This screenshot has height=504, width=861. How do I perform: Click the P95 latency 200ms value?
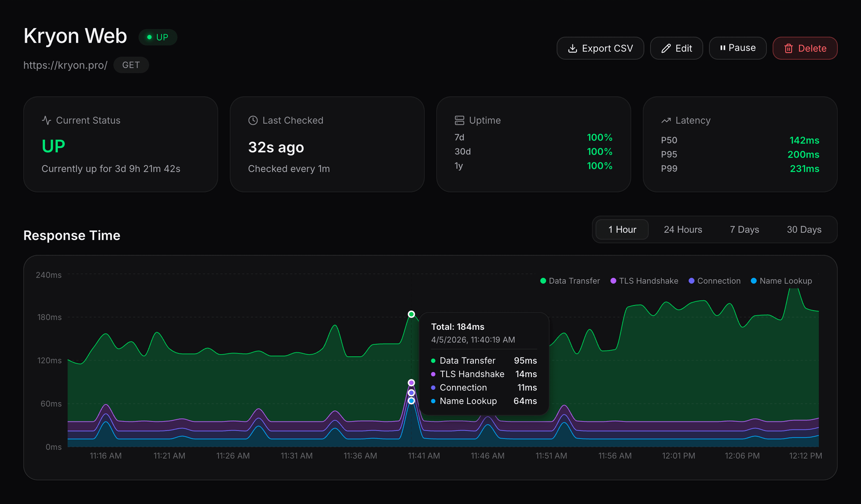pos(803,154)
